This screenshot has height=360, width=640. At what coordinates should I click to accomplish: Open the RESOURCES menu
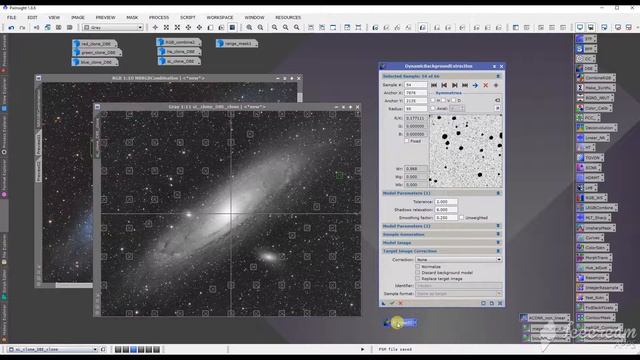point(288,18)
